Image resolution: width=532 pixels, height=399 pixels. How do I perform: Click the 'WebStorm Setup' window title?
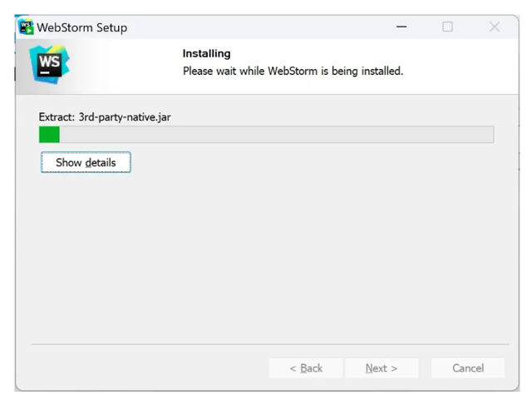[82, 27]
